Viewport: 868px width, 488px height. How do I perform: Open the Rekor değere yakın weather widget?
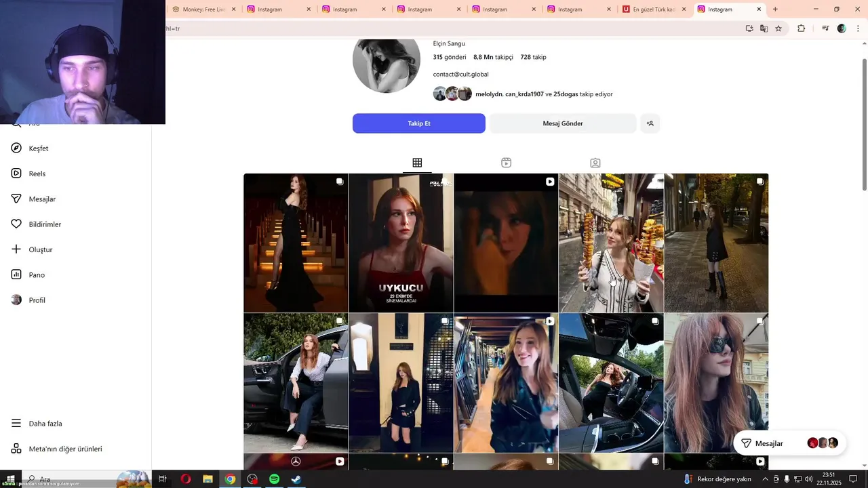point(718,479)
